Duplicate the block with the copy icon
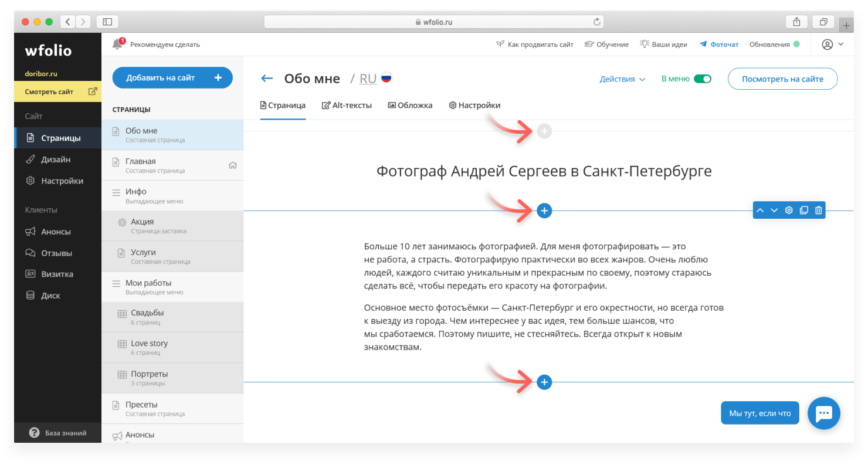868x468 pixels. tap(803, 210)
